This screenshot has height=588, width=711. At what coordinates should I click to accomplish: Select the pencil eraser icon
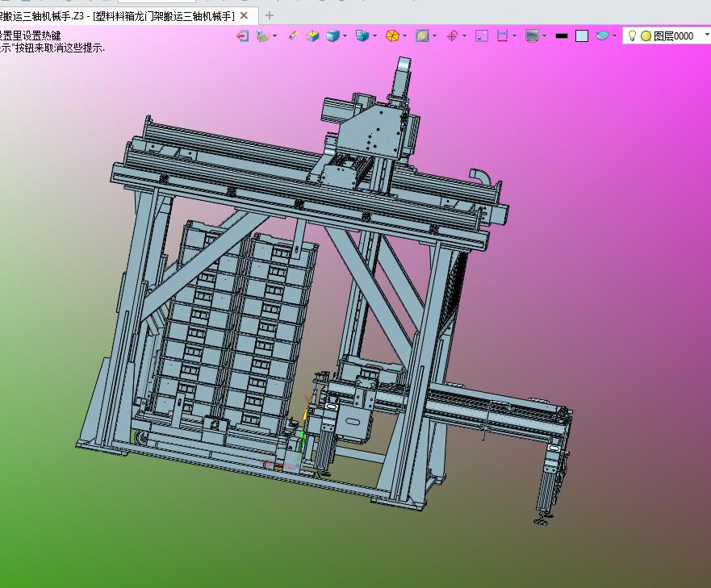294,35
